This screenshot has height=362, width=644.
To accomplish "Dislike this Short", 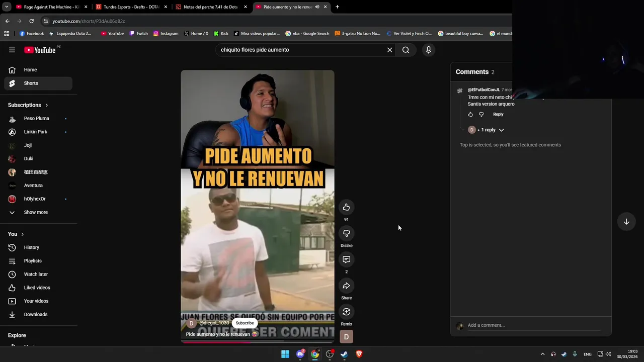I will [346, 233].
